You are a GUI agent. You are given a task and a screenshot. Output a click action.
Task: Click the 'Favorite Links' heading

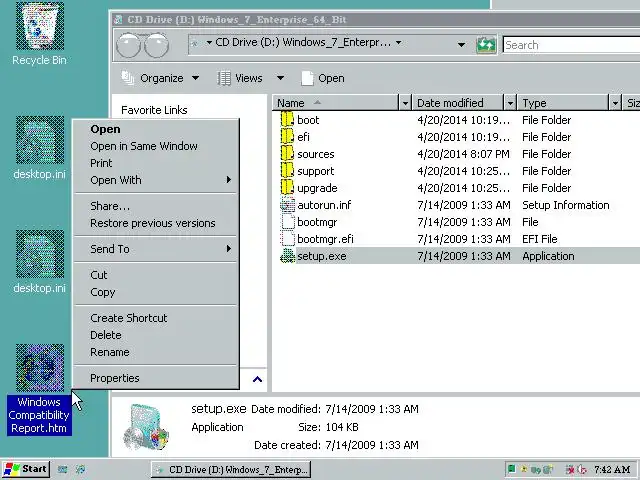154,110
